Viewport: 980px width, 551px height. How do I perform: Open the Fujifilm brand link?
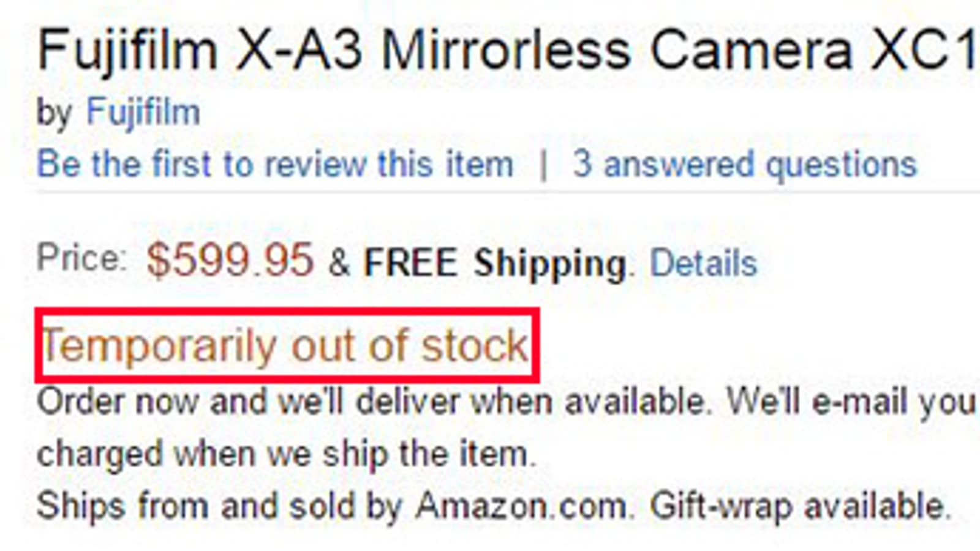coord(143,113)
